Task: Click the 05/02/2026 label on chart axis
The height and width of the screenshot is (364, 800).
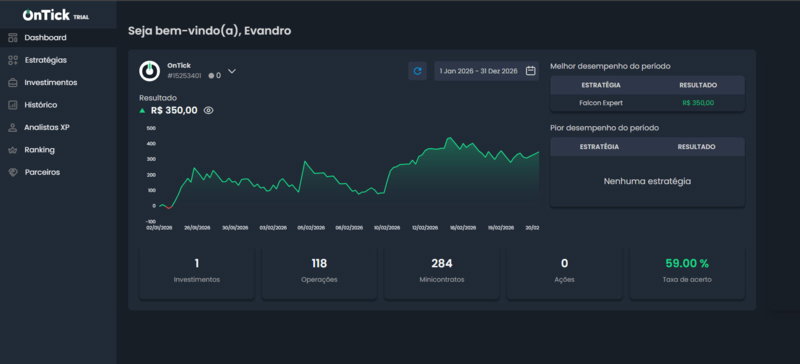Action: point(311,228)
